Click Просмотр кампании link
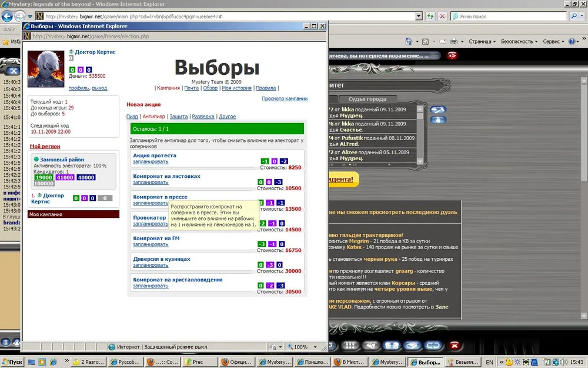Screen dimensions: 588x368 [x=284, y=98]
